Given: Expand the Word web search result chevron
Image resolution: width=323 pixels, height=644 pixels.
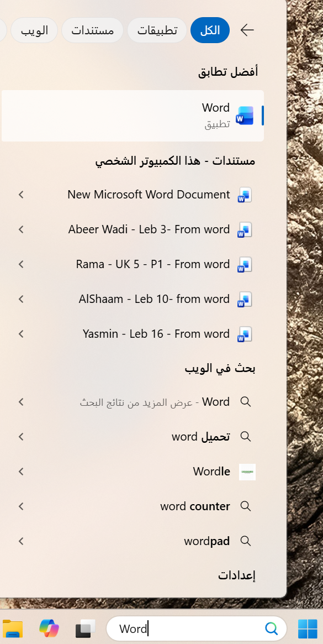Looking at the screenshot, I should coord(22,402).
